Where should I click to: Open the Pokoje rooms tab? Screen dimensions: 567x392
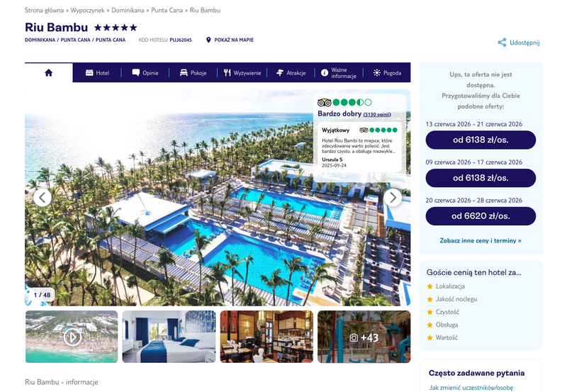tap(193, 73)
